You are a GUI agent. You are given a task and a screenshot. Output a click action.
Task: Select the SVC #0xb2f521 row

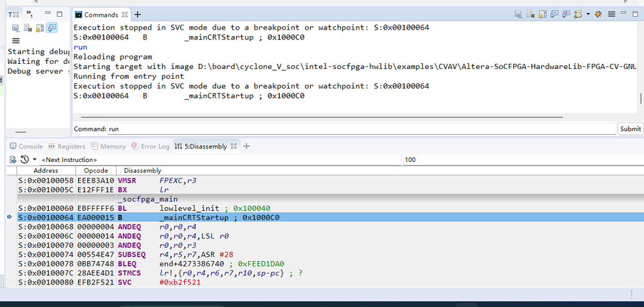tap(330, 282)
